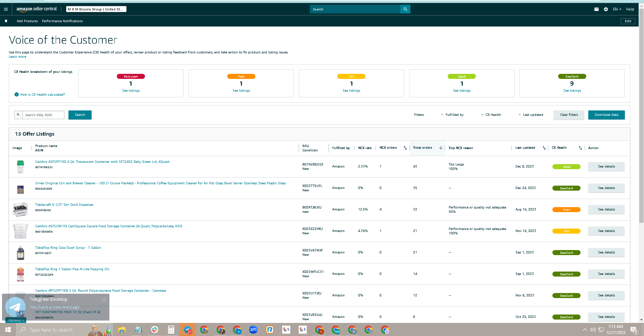Image resolution: width=644 pixels, height=336 pixels.
Task: Click the Clear filters button
Action: point(569,115)
